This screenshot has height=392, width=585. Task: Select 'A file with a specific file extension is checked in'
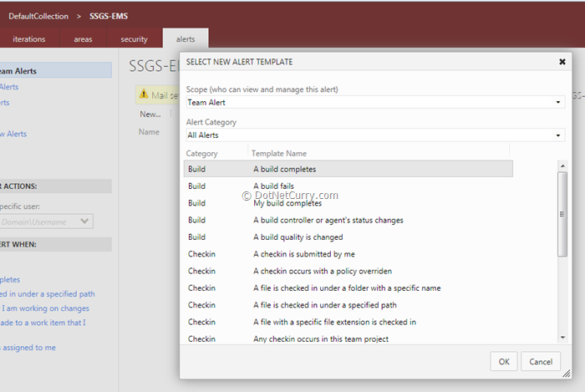[348, 322]
